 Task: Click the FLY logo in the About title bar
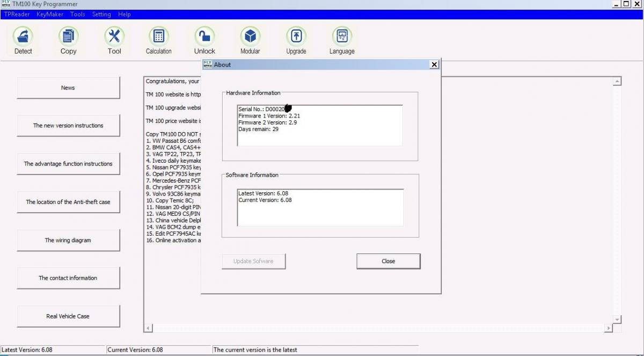click(x=208, y=64)
